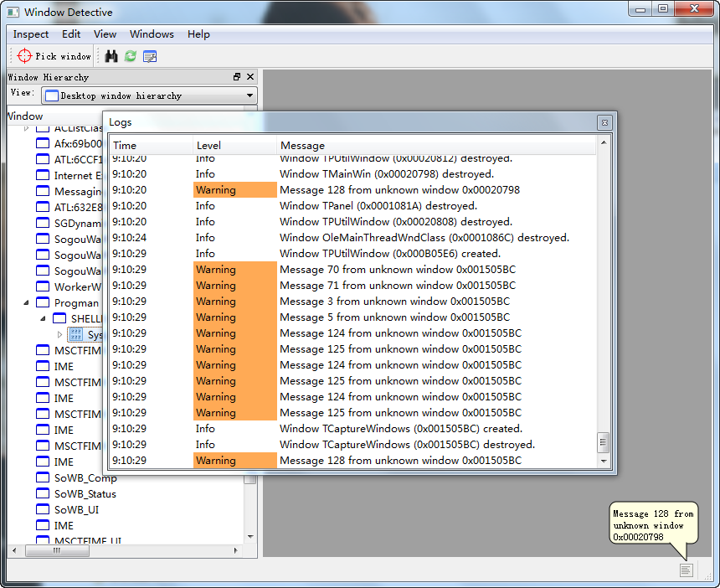The image size is (720, 588).
Task: Click hierarchy scrollbar left arrow
Action: [x=14, y=550]
